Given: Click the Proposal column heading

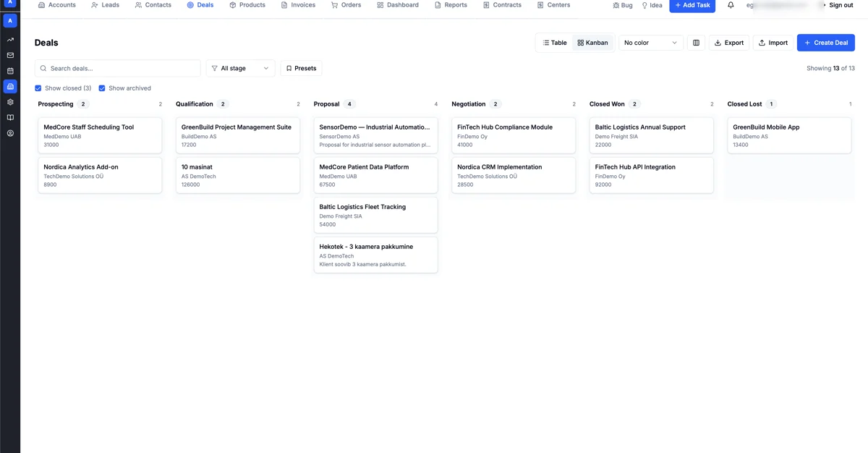Looking at the screenshot, I should coord(327,104).
